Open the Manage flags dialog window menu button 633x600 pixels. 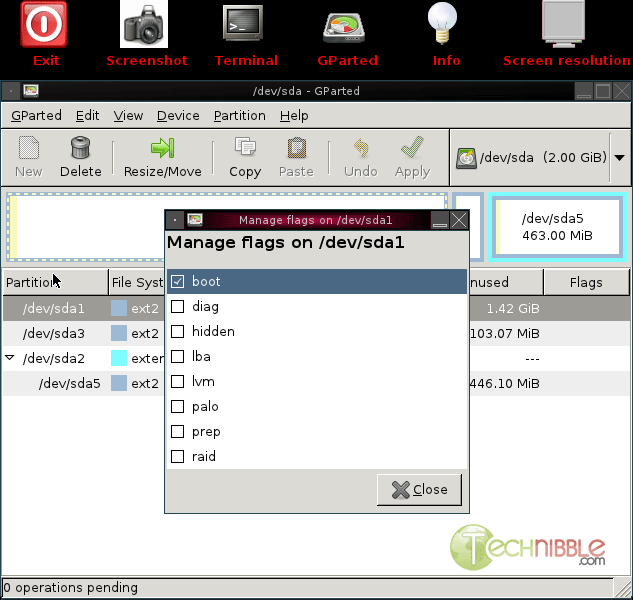tap(175, 220)
